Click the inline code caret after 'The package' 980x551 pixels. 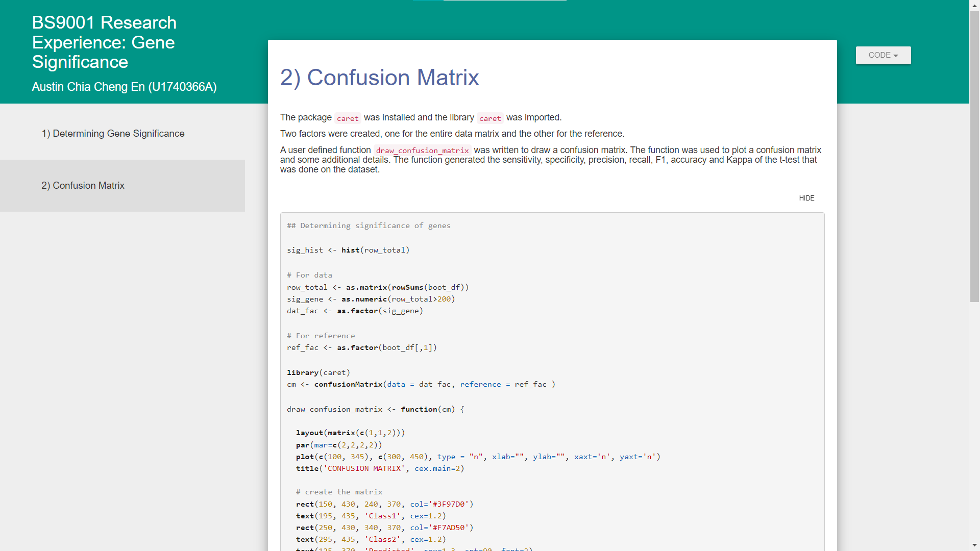pyautogui.click(x=348, y=118)
